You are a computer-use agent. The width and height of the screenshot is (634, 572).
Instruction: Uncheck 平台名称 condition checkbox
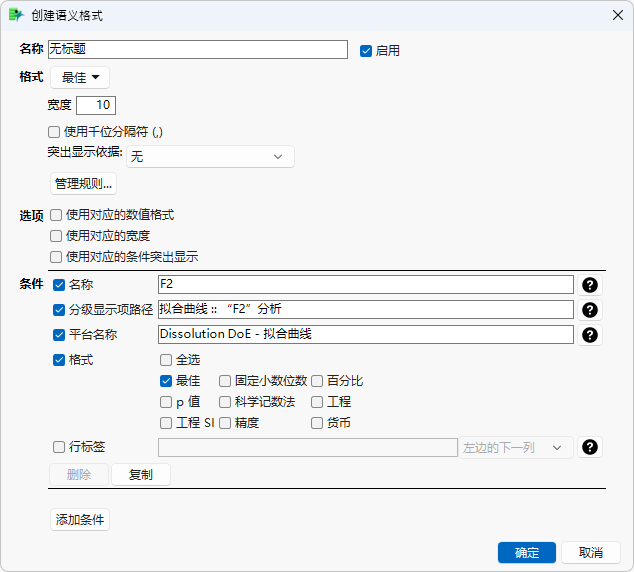[x=59, y=335]
